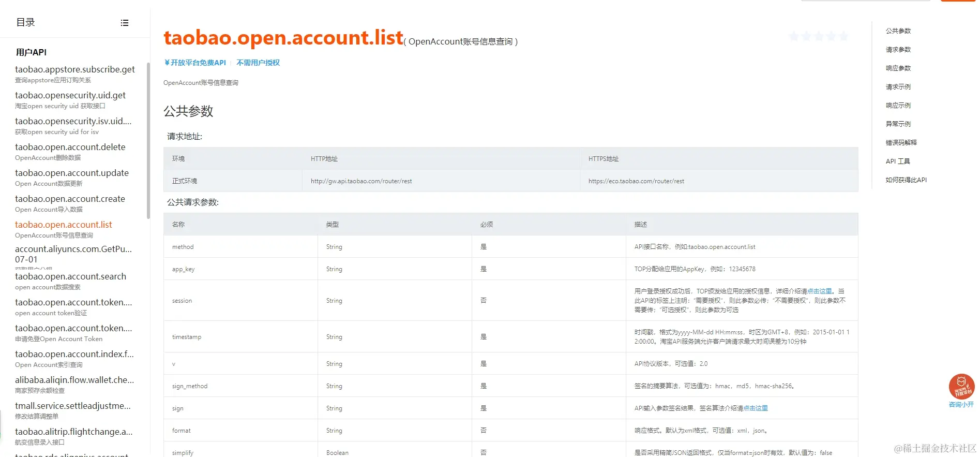Jump to 响应示例 section in page outline
This screenshot has height=457, width=980.
(898, 106)
